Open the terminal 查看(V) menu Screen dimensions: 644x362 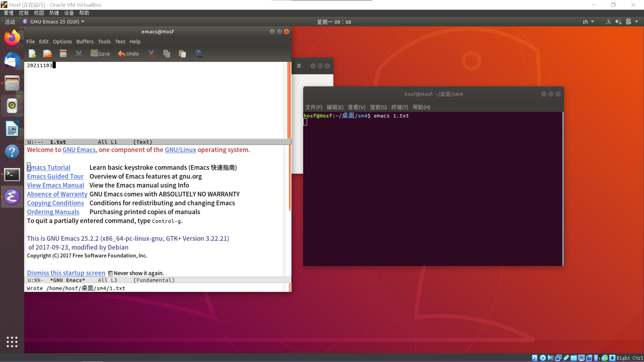(x=357, y=107)
